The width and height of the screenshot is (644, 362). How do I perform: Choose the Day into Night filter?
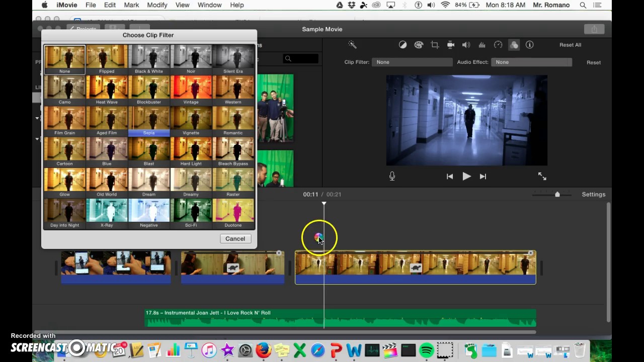click(x=64, y=214)
